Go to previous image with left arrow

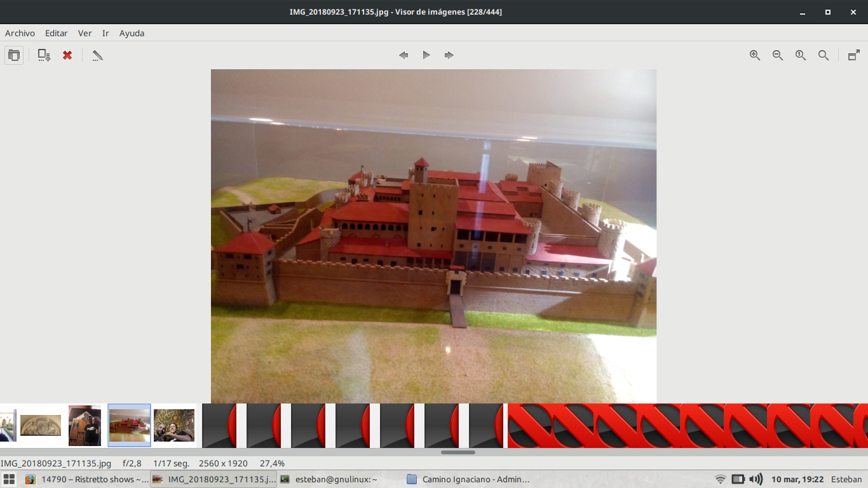403,55
